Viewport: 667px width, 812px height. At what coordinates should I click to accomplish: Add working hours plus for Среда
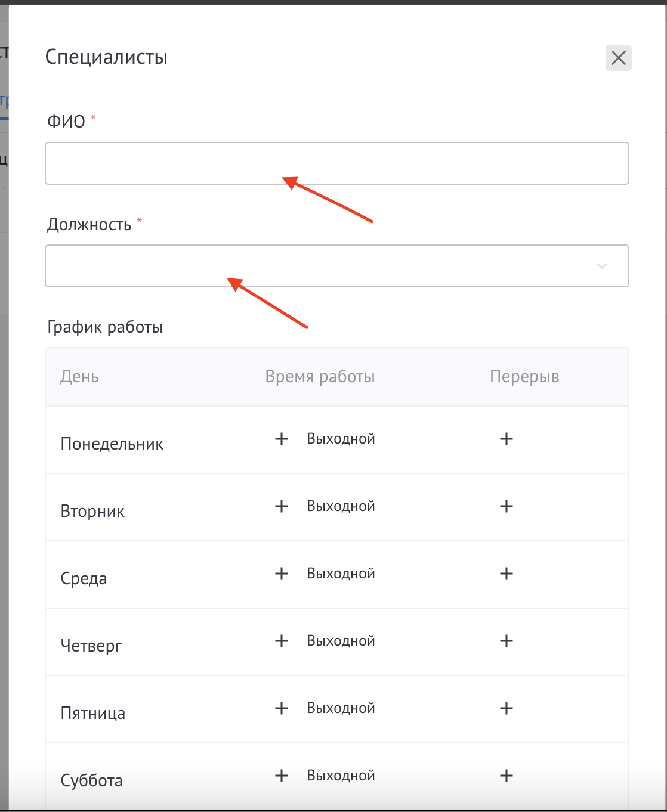(281, 574)
